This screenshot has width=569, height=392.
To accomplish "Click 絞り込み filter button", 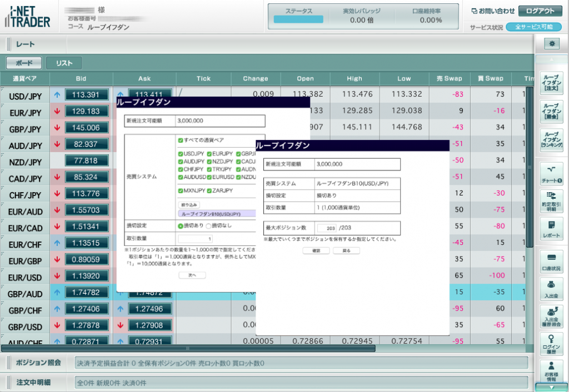I will pyautogui.click(x=189, y=205).
